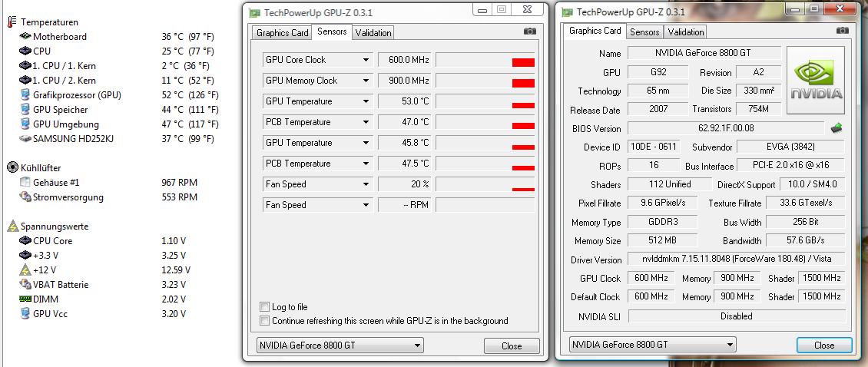Image resolution: width=868 pixels, height=367 pixels.
Task: Click the CPU Core voltage icon
Action: 25,241
